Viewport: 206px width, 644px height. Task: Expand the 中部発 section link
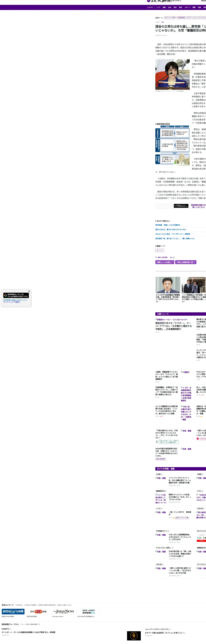[x=200, y=474]
